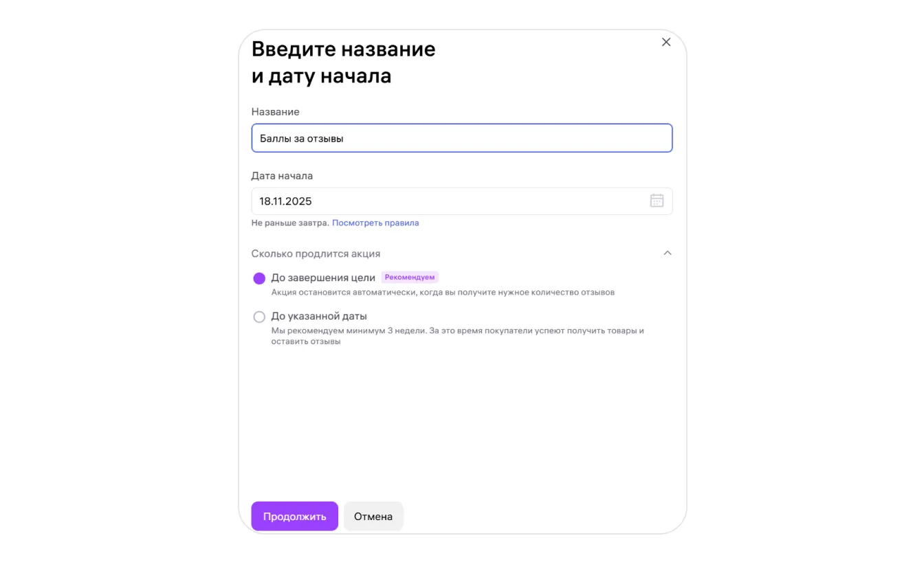
Task: Click the "Название" field label
Action: [x=275, y=112]
